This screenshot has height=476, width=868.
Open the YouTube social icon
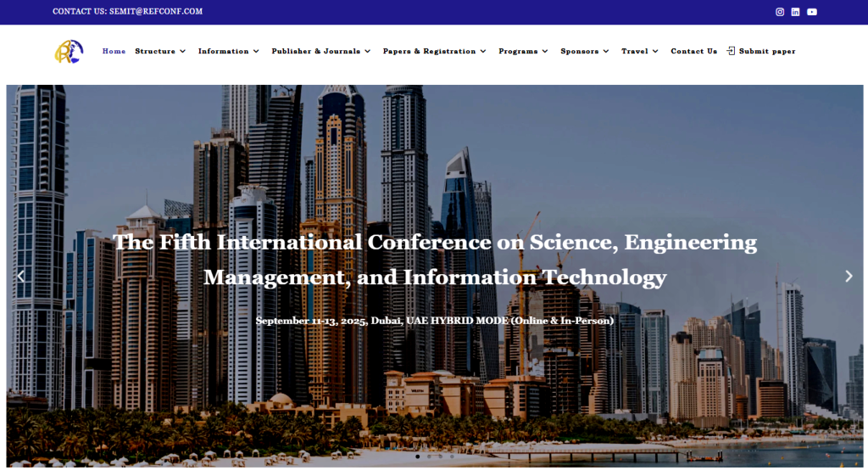pos(812,12)
